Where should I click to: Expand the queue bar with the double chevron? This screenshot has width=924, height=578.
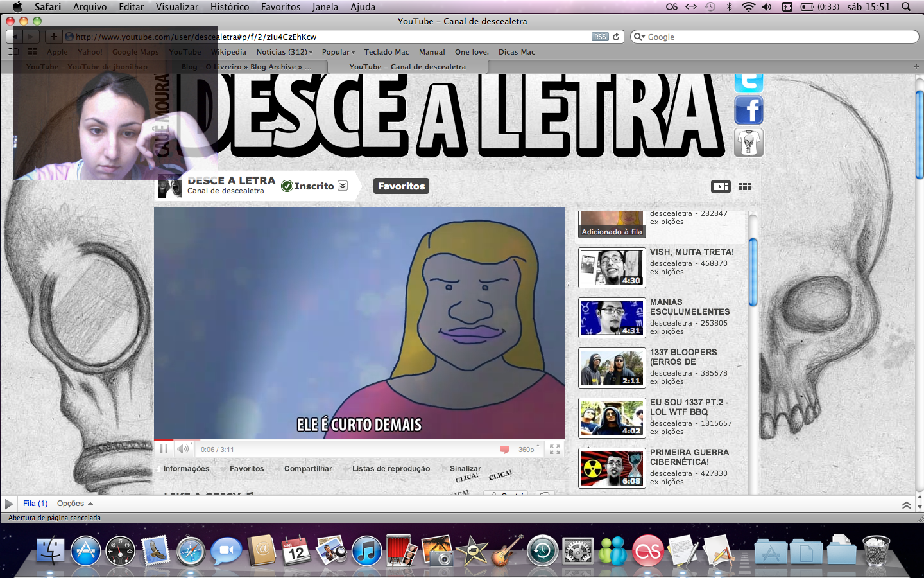[906, 505]
